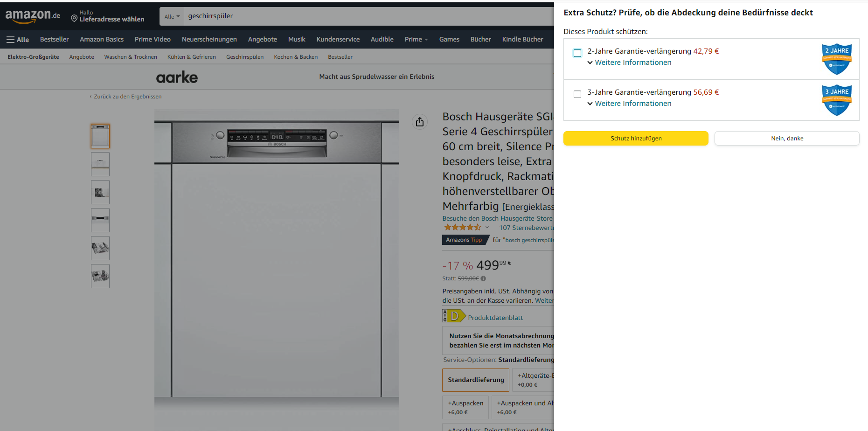
Task: Click the aarke Sprudelwasser banner text
Action: (x=377, y=76)
